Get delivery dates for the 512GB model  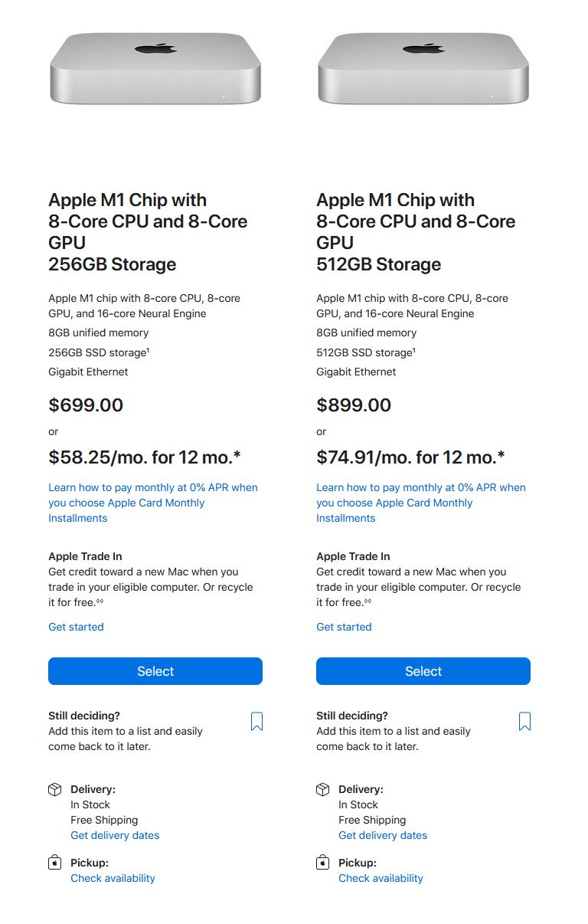pyautogui.click(x=383, y=835)
